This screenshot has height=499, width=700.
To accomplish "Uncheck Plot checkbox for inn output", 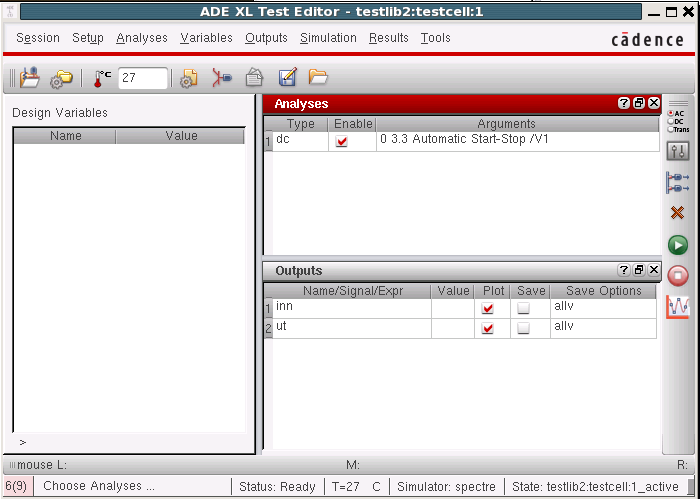I will pos(488,308).
